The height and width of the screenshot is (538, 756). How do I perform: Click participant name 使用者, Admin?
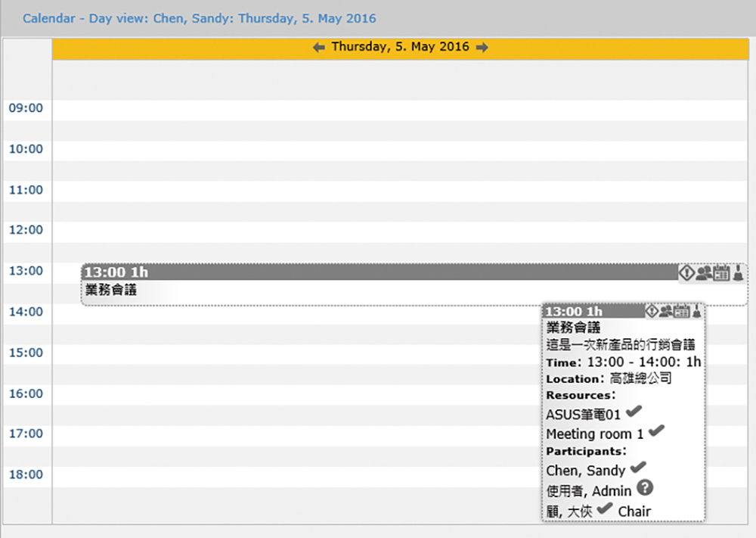589,491
